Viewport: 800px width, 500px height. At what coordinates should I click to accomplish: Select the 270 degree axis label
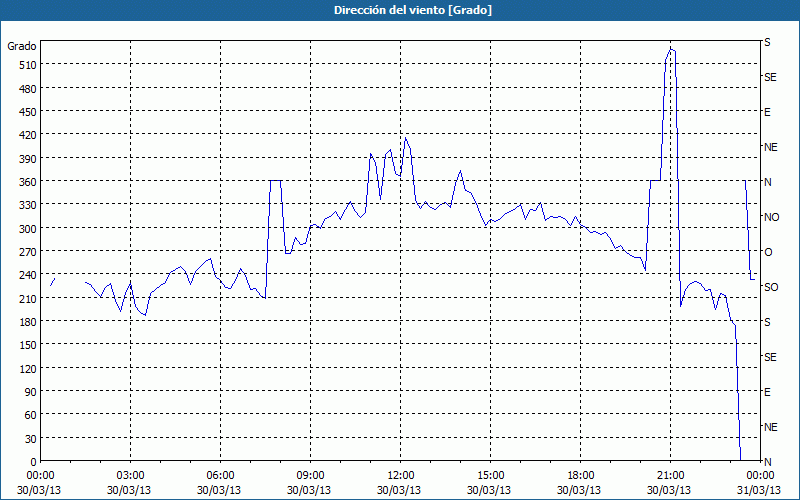pos(28,252)
